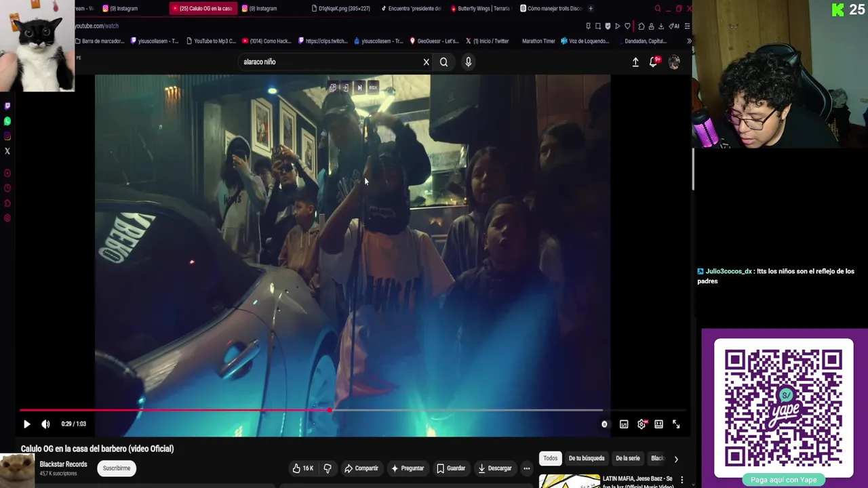Open Instagram in the browser sidebar
Image resolution: width=868 pixels, height=488 pixels.
pos(7,136)
